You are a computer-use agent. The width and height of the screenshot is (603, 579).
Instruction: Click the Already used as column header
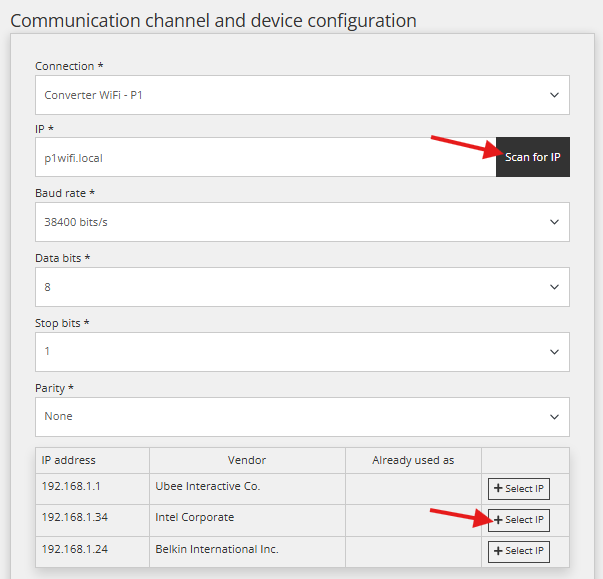[x=413, y=460]
